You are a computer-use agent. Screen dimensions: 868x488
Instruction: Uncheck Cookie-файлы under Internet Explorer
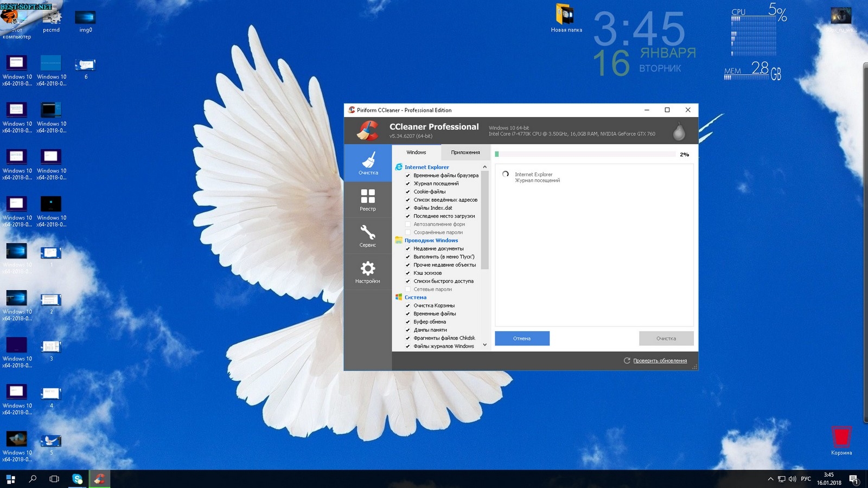coord(408,192)
